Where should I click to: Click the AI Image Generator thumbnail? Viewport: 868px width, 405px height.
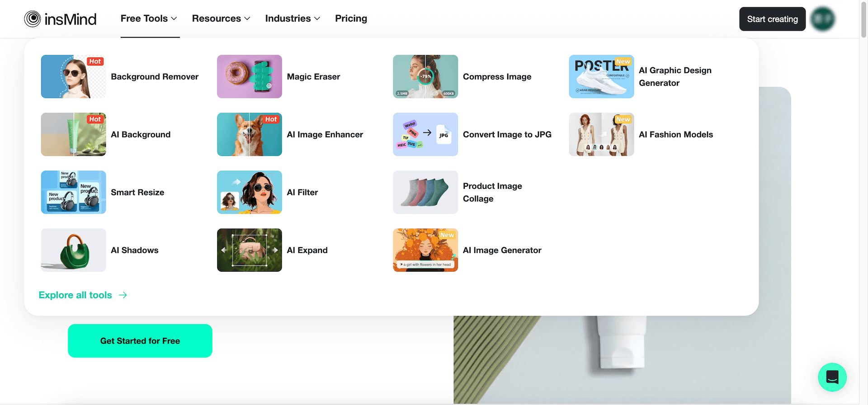pyautogui.click(x=425, y=250)
